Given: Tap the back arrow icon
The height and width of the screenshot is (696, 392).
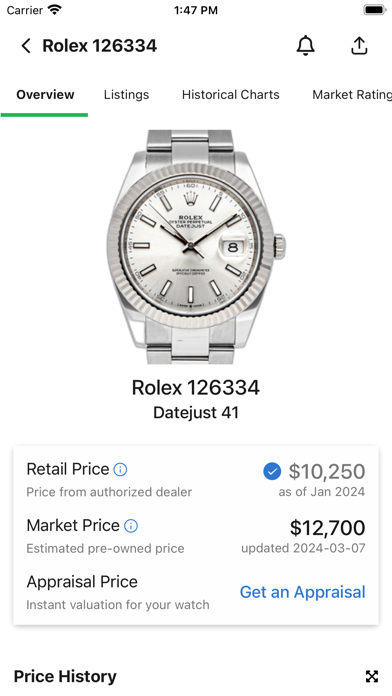Looking at the screenshot, I should tap(26, 46).
